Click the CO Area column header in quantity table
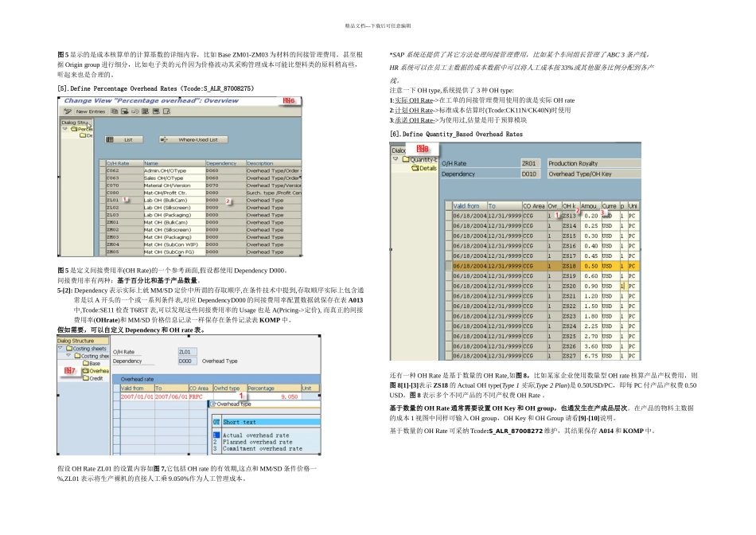 [x=534, y=206]
